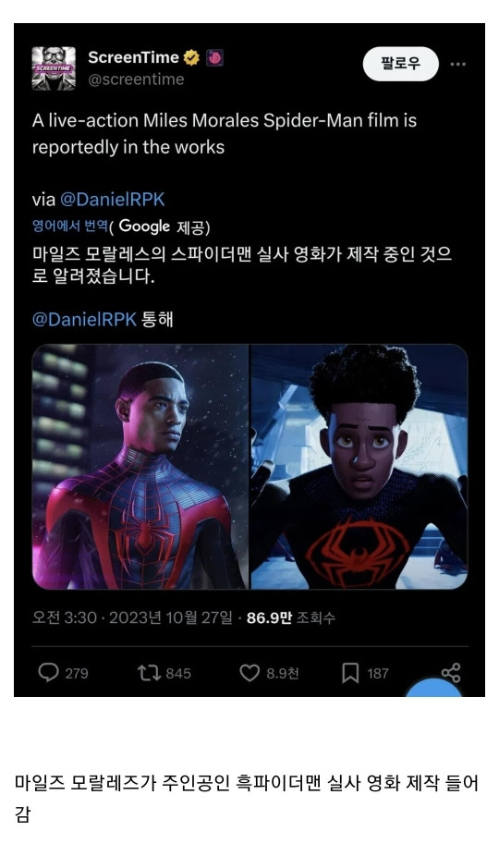Viewport: 499px width, 868px height.
Task: Open the @DanielRPK mention after via
Action: [x=113, y=200]
